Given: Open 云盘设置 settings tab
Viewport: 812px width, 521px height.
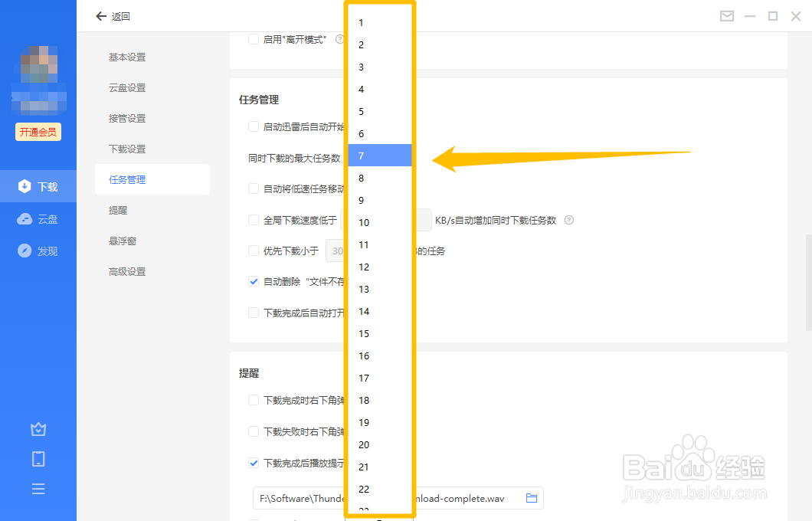Looking at the screenshot, I should tap(127, 88).
